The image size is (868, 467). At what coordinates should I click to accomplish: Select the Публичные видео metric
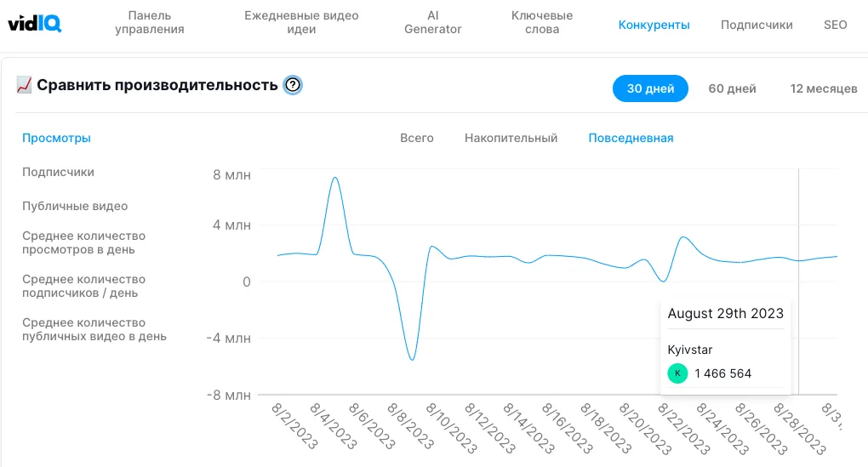pos(75,206)
